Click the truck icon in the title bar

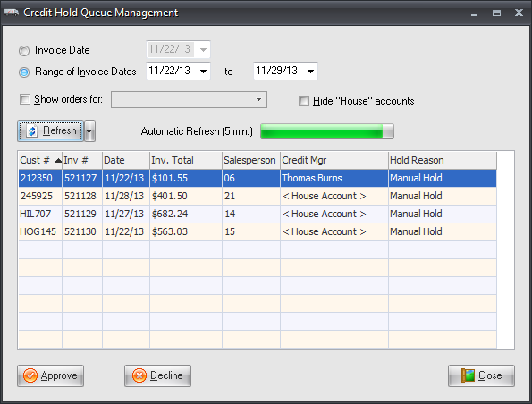pos(12,13)
